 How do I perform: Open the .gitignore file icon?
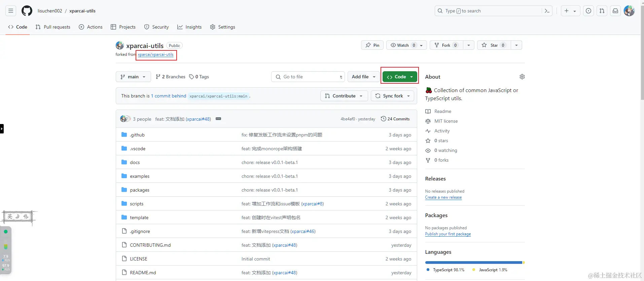[x=124, y=231]
